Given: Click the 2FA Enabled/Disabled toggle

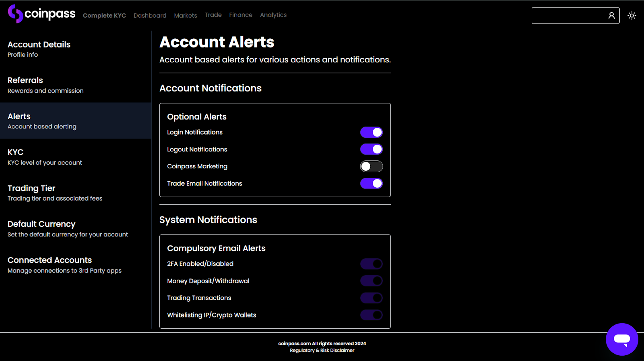Looking at the screenshot, I should 371,264.
